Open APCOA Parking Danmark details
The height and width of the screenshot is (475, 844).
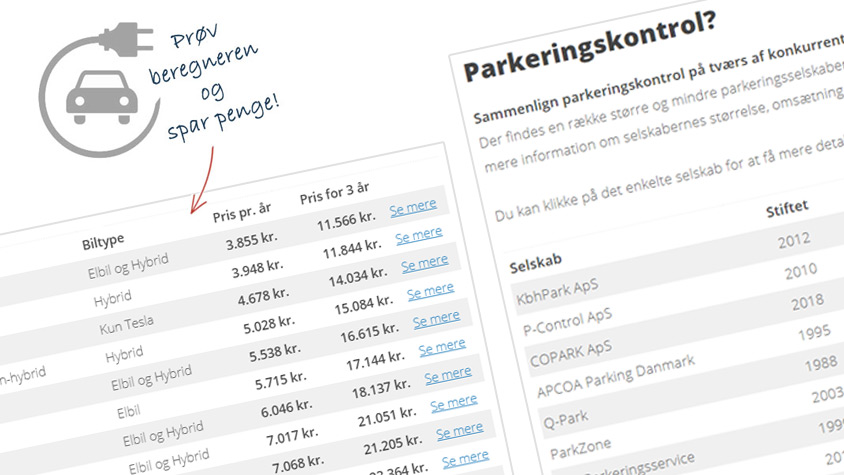coord(615,376)
